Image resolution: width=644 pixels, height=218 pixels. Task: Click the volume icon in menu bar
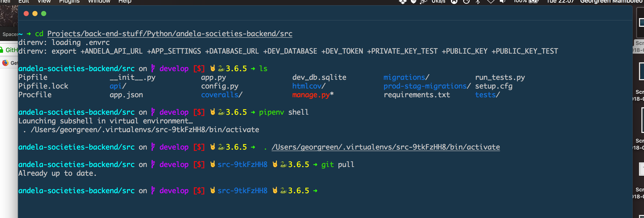pyautogui.click(x=502, y=2)
